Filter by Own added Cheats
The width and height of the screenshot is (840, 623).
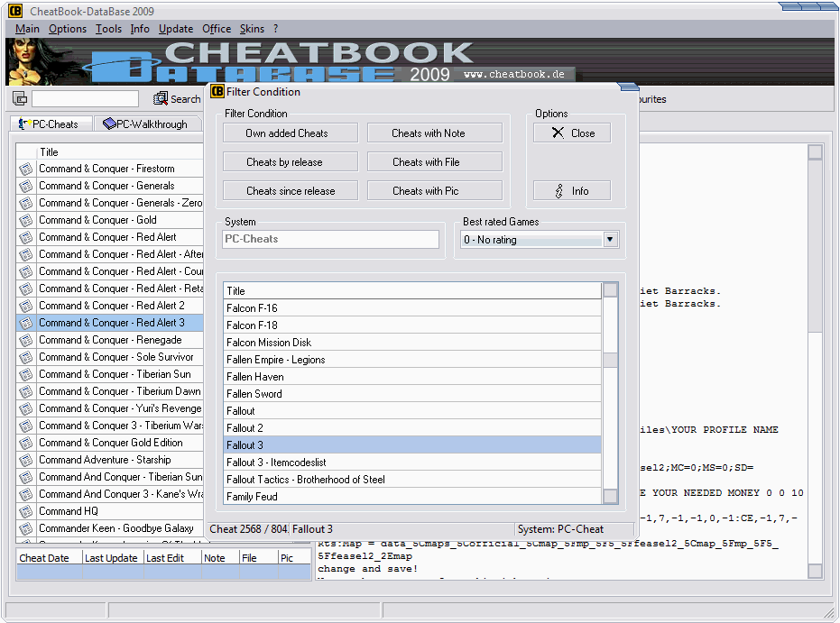tap(291, 133)
